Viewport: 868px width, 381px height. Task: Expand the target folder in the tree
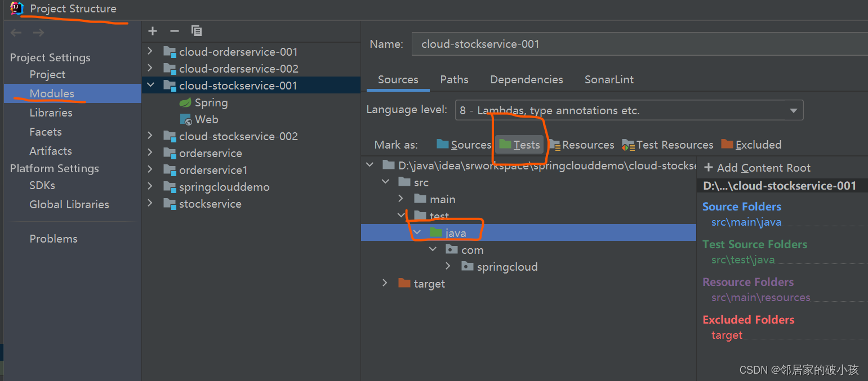385,283
